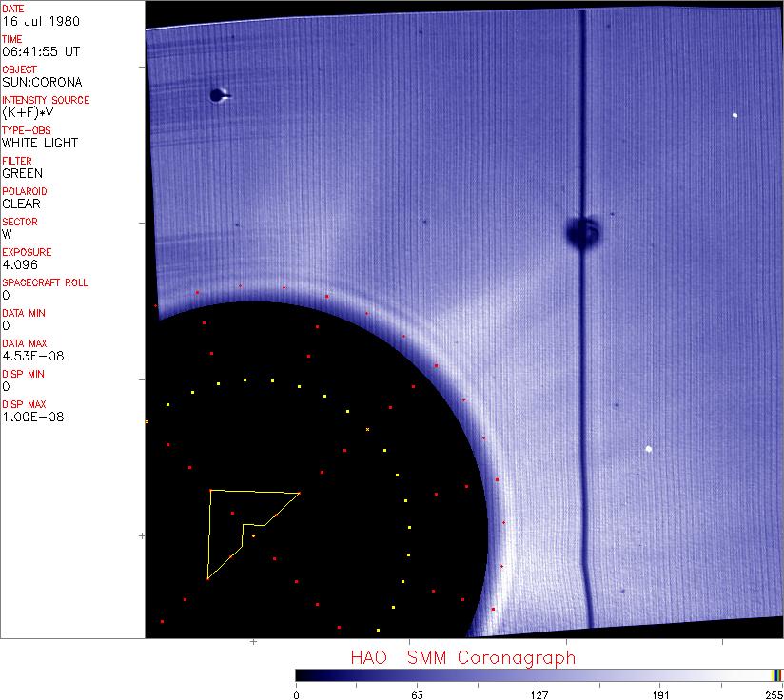This screenshot has width=784, height=700.
Task: Click the "WHITE LIGHT" observation type value
Action: tap(40, 143)
